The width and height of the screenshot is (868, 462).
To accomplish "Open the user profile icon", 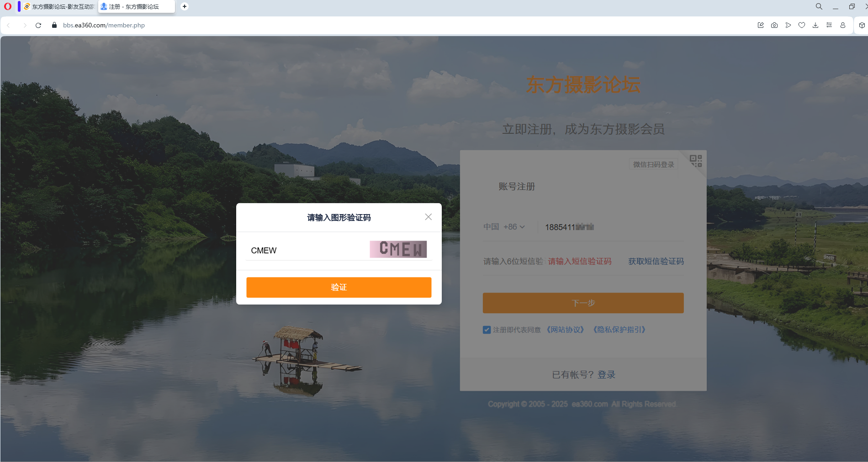I will pos(843,26).
